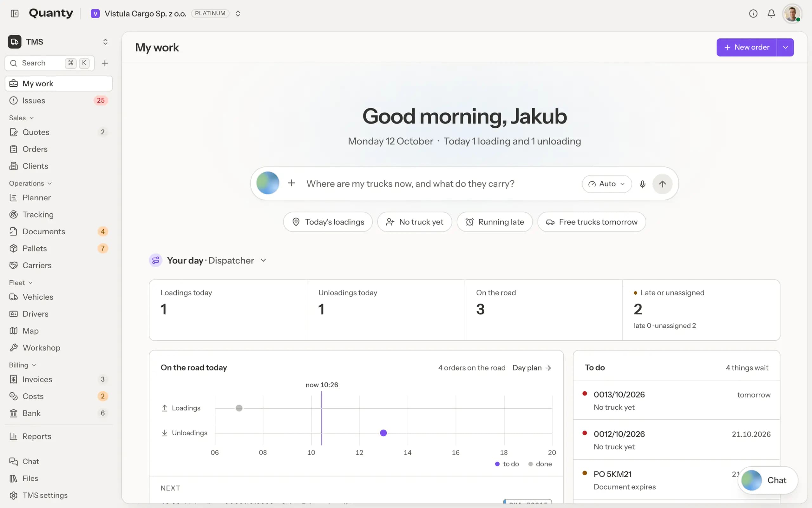Open notifications bell
The height and width of the screenshot is (508, 812).
[771, 13]
